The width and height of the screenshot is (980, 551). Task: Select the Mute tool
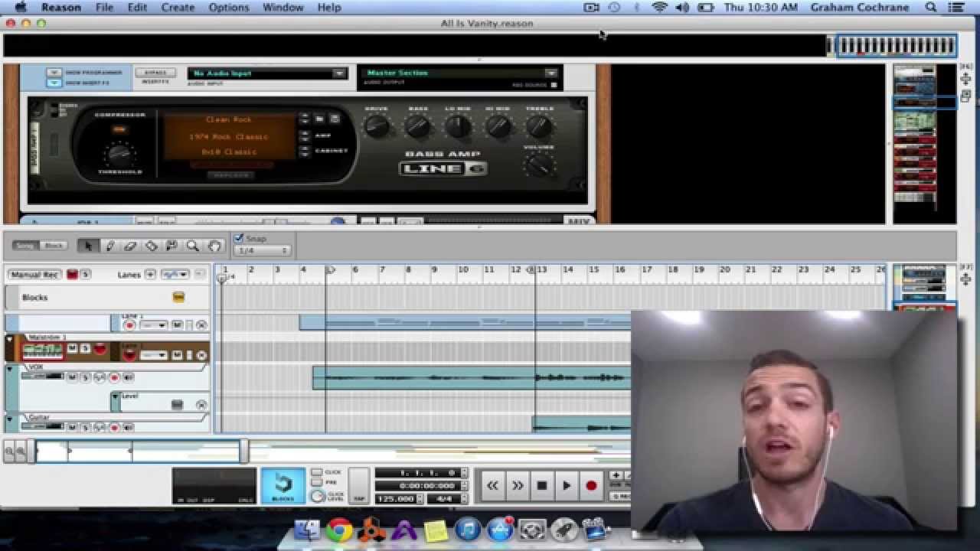(x=171, y=246)
